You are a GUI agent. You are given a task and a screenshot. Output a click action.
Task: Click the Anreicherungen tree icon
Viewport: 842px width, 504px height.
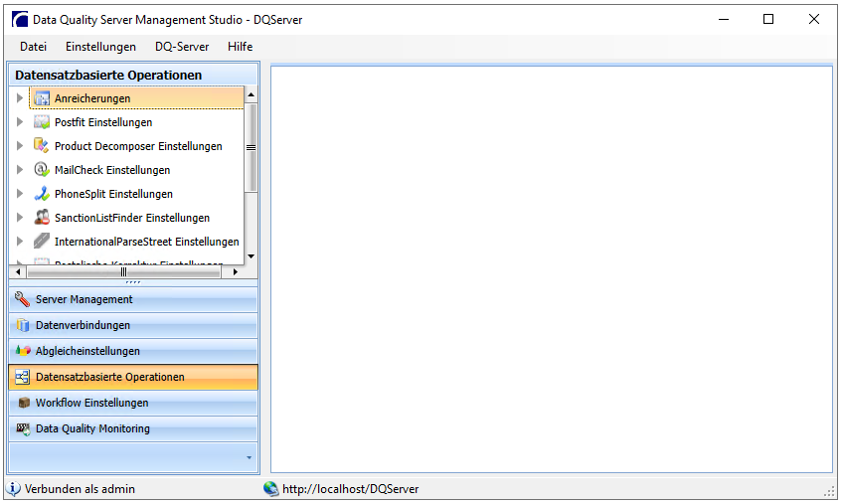pos(42,98)
